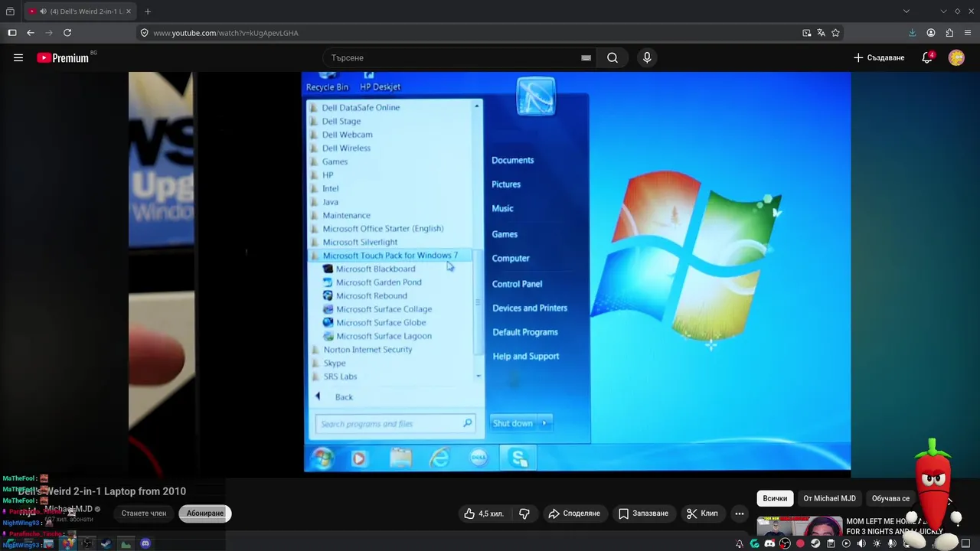Screen dimensions: 980x551
Task: Click the Shut down options arrow
Action: 544,423
